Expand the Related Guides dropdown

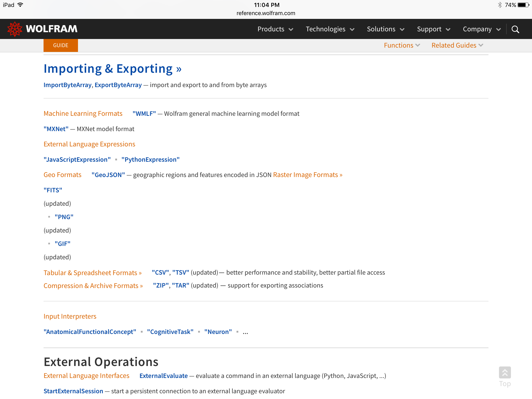pyautogui.click(x=458, y=45)
